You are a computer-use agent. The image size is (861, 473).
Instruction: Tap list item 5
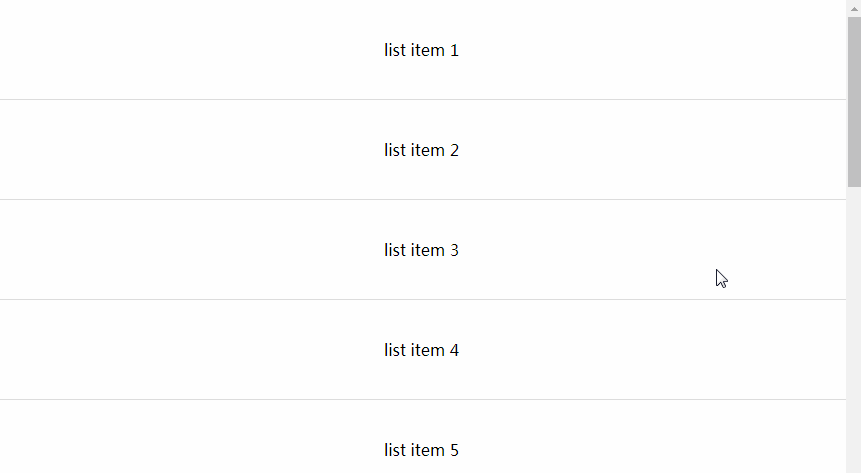click(421, 450)
